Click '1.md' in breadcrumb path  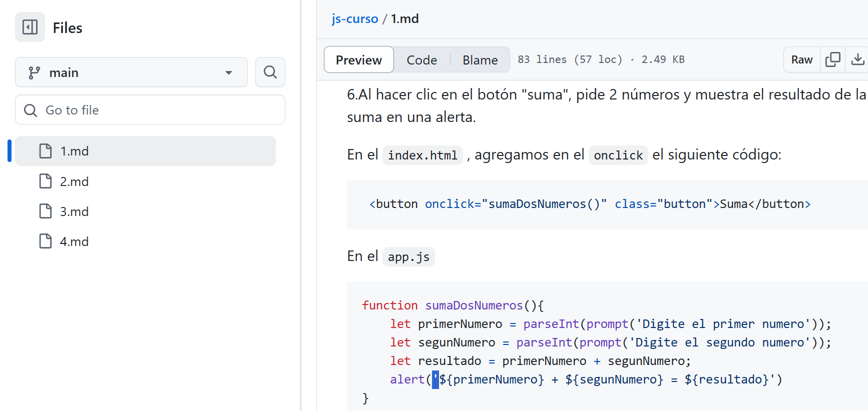point(405,19)
